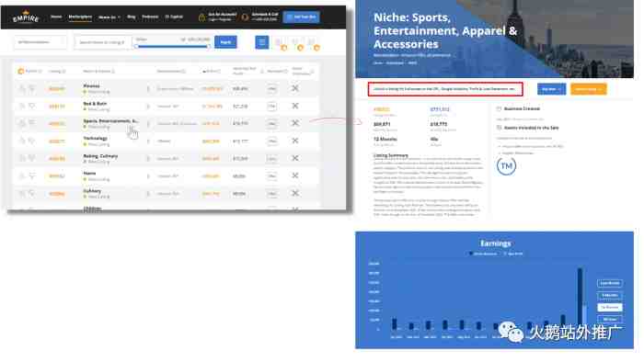Go to the Blog menu item
644x362 pixels.
click(x=132, y=17)
